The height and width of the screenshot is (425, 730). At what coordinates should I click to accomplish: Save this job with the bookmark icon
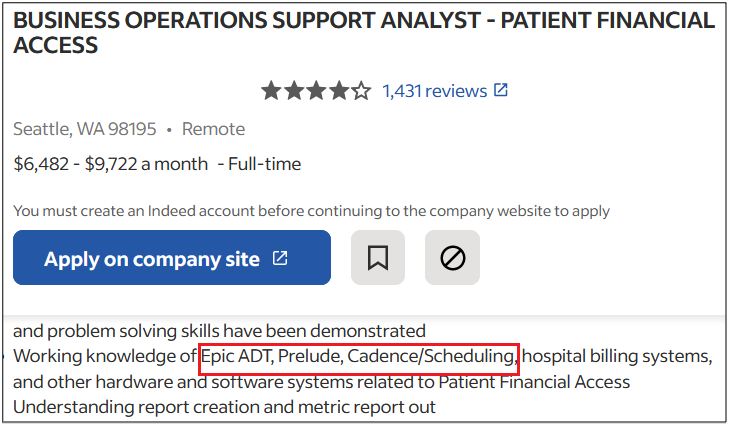pos(378,257)
